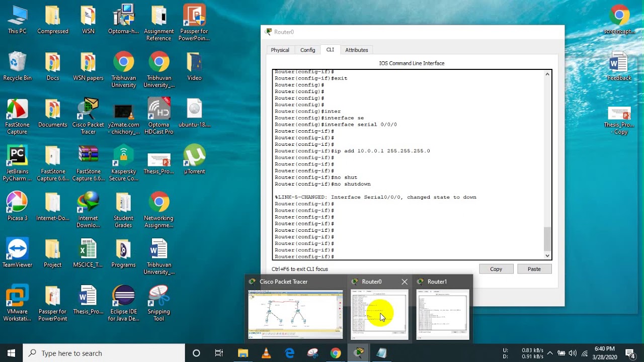Select the CLI tab in Router0
The height and width of the screenshot is (362, 644).
click(330, 49)
